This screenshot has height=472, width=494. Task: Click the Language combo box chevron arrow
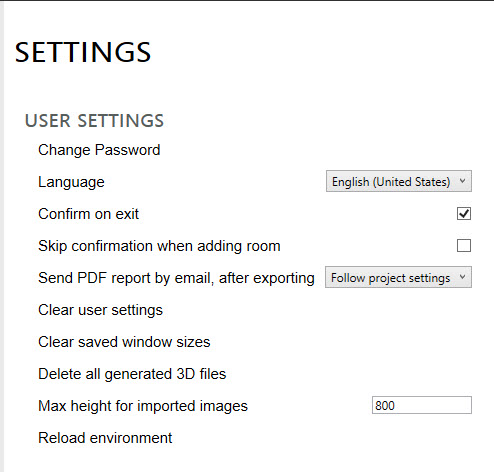click(x=462, y=181)
